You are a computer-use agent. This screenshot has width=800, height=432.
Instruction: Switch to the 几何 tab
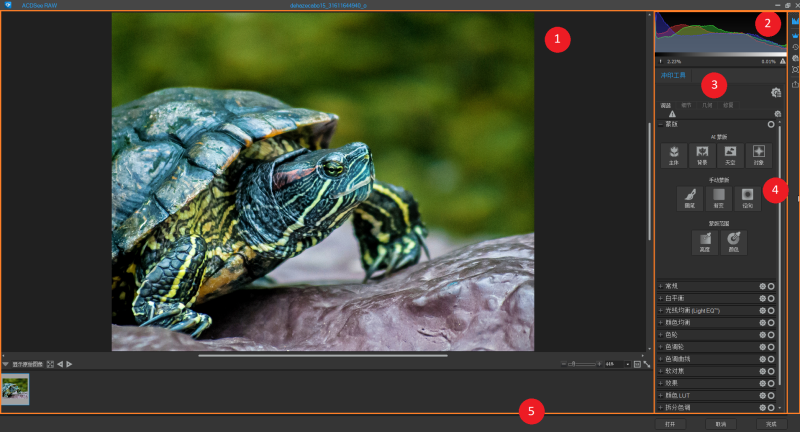pyautogui.click(x=707, y=105)
